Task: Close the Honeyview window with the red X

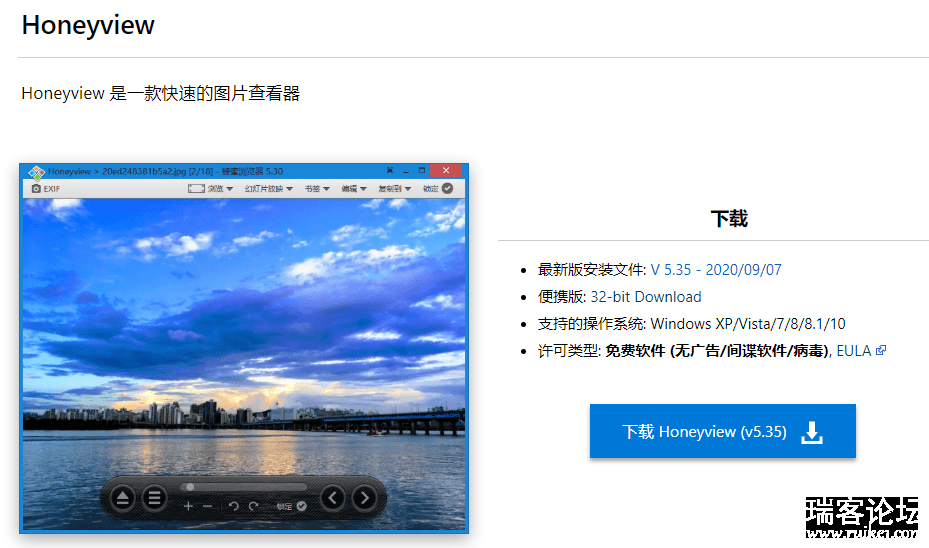Action: click(446, 171)
